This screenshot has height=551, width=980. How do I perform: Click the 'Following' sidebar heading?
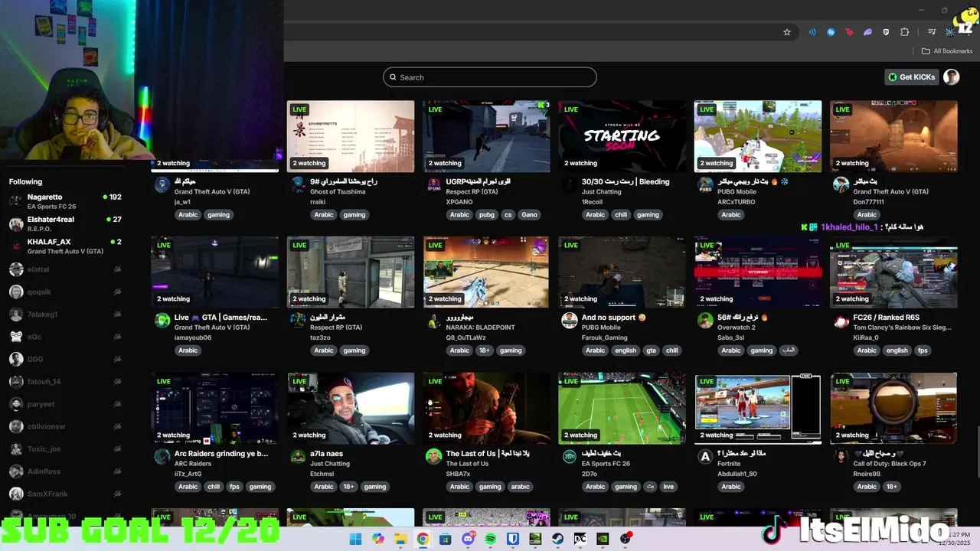click(25, 182)
